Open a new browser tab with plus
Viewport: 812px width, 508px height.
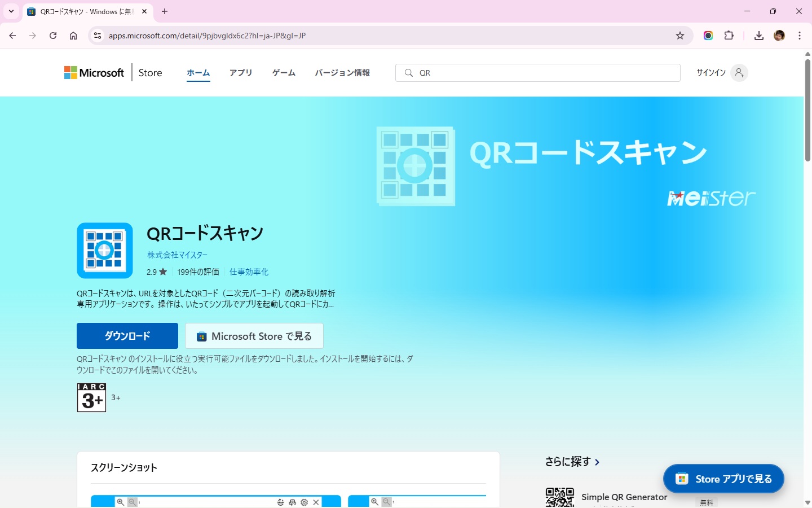tap(165, 11)
